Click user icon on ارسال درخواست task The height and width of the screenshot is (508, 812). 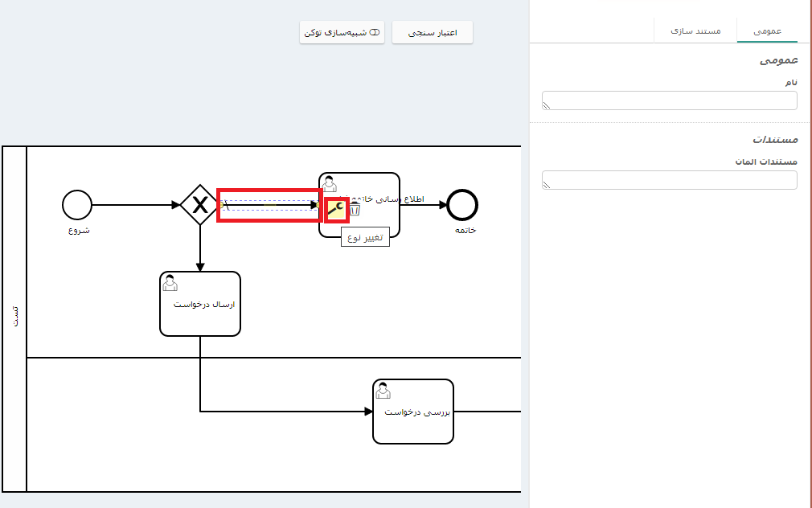170,282
